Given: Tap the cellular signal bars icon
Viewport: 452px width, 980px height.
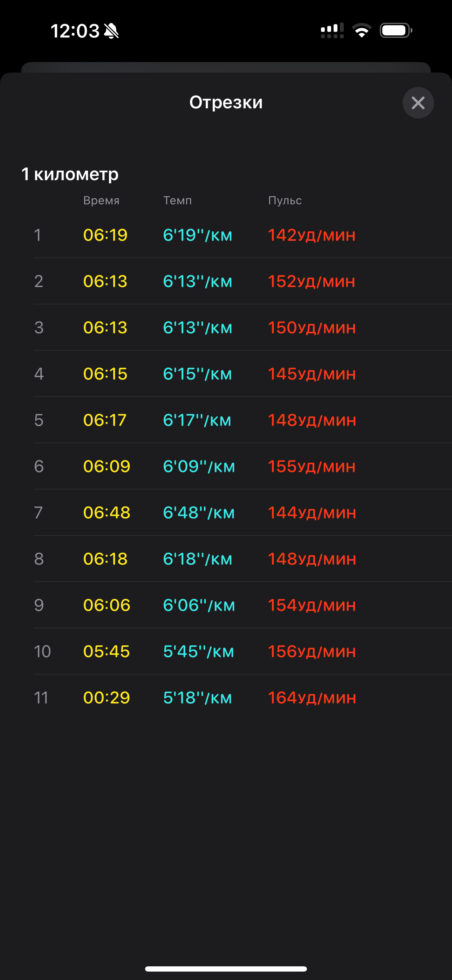Looking at the screenshot, I should point(332,30).
